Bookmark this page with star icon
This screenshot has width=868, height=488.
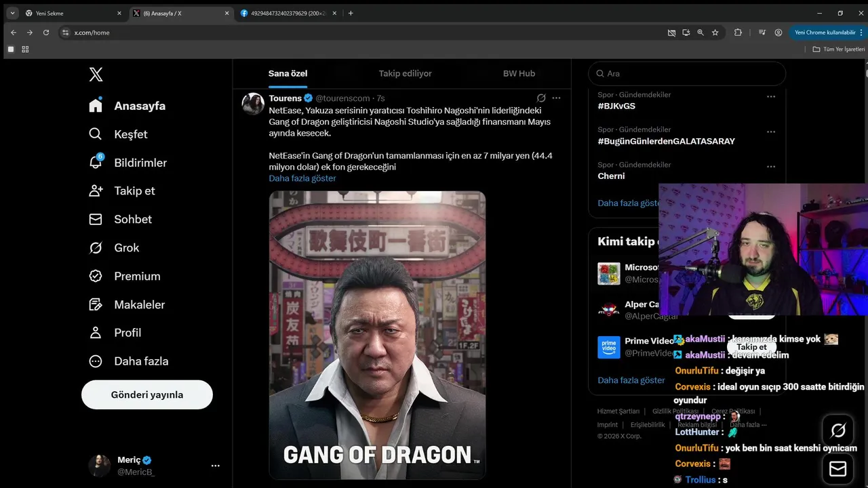click(715, 32)
